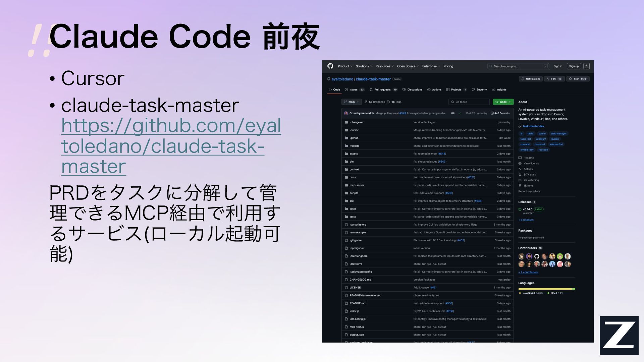Open the Open Source dropdown
The image size is (644, 362).
[x=408, y=66]
